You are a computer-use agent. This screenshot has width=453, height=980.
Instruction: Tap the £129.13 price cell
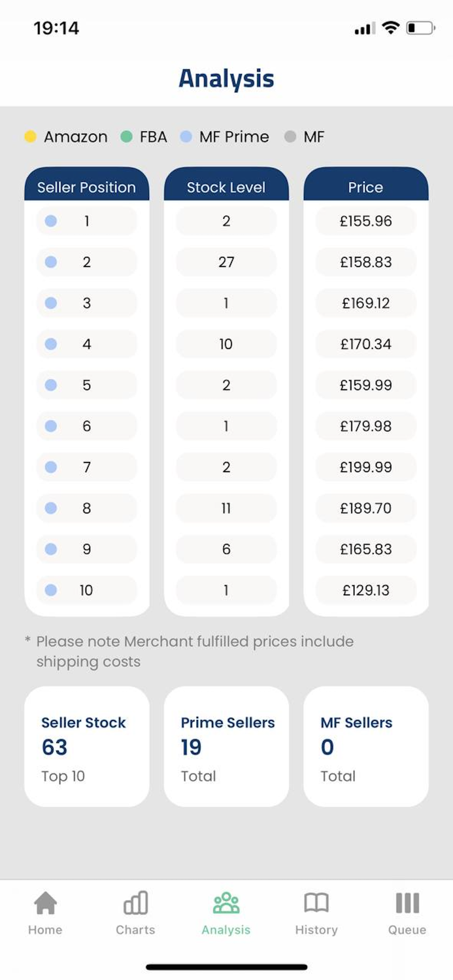(365, 590)
